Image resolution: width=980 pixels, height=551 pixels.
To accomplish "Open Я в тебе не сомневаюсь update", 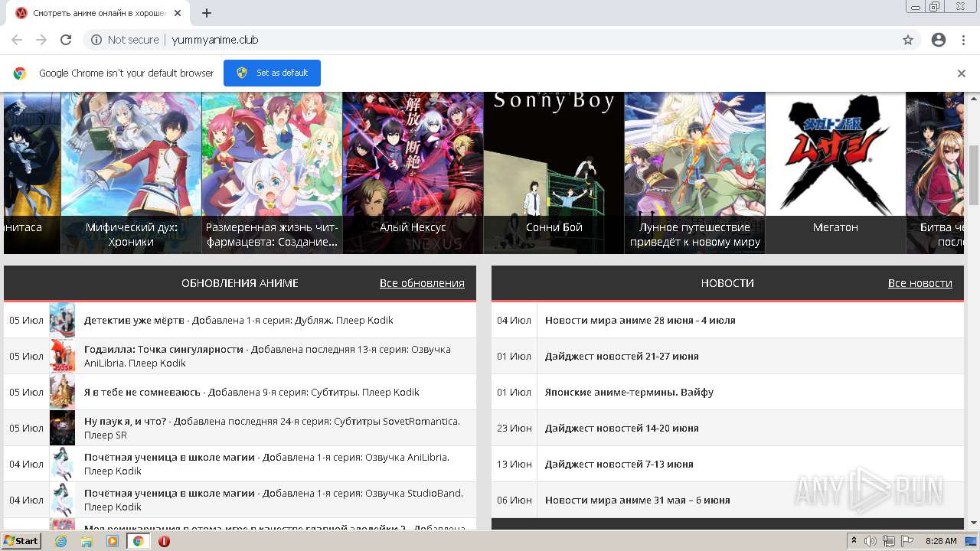I will (x=252, y=392).
